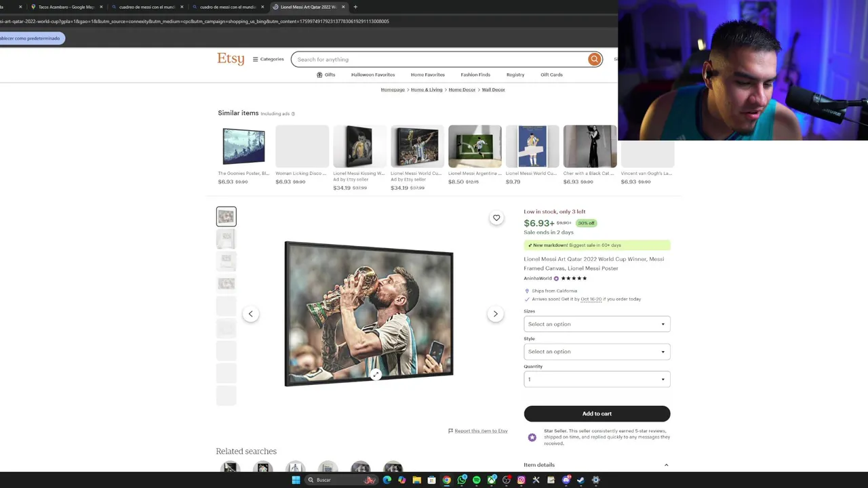Open Discord from taskbar
The image size is (868, 488).
click(x=566, y=480)
